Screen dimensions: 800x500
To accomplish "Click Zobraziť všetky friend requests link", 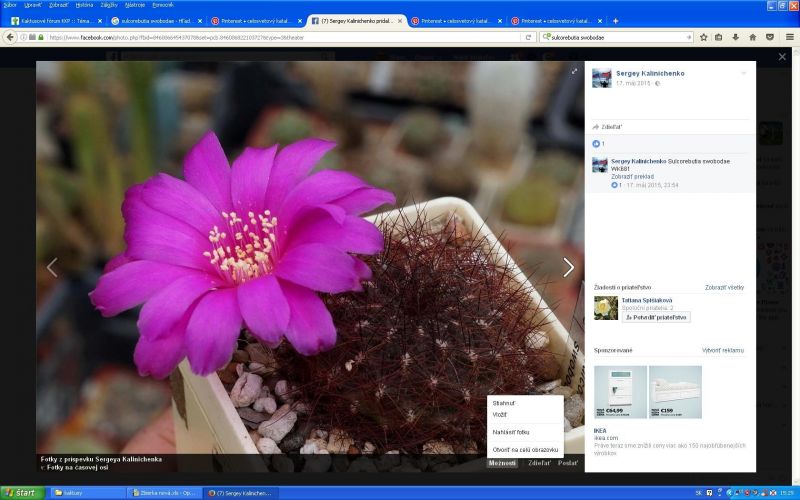I will pos(724,288).
